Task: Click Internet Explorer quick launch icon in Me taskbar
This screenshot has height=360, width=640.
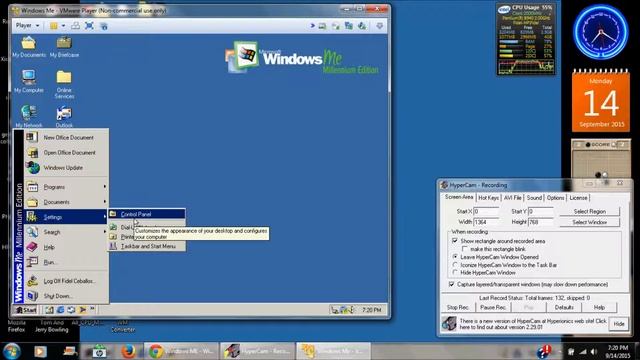Action: click(x=60, y=310)
